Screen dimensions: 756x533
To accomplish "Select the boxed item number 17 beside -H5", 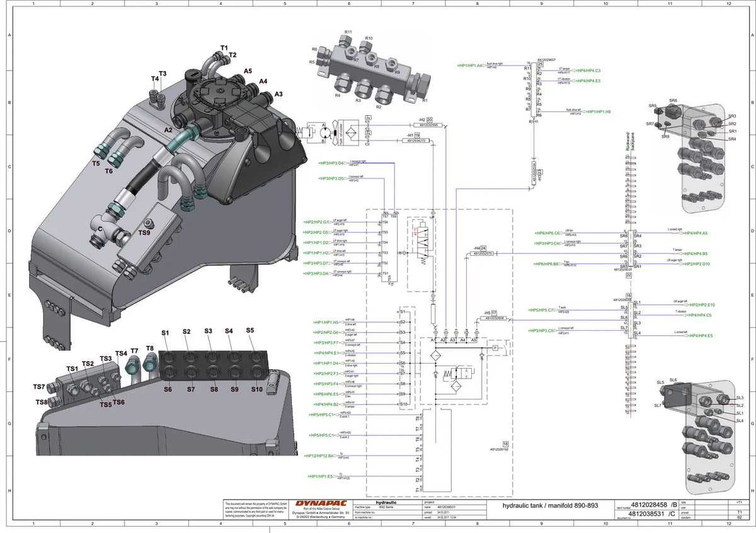I will point(495,312).
